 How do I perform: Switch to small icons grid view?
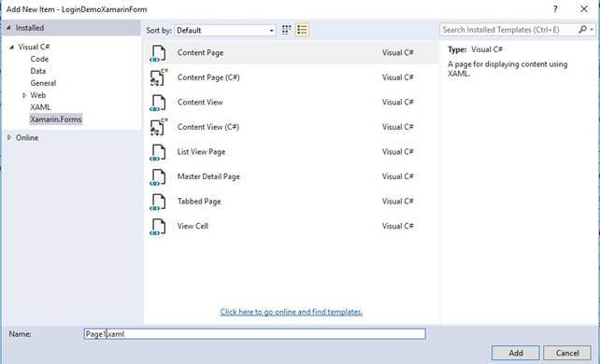point(286,30)
